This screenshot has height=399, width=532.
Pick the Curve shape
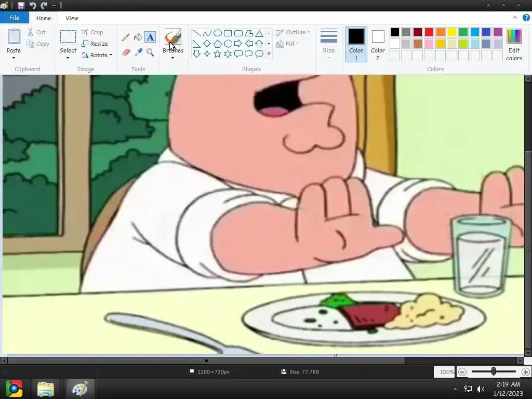207,33
